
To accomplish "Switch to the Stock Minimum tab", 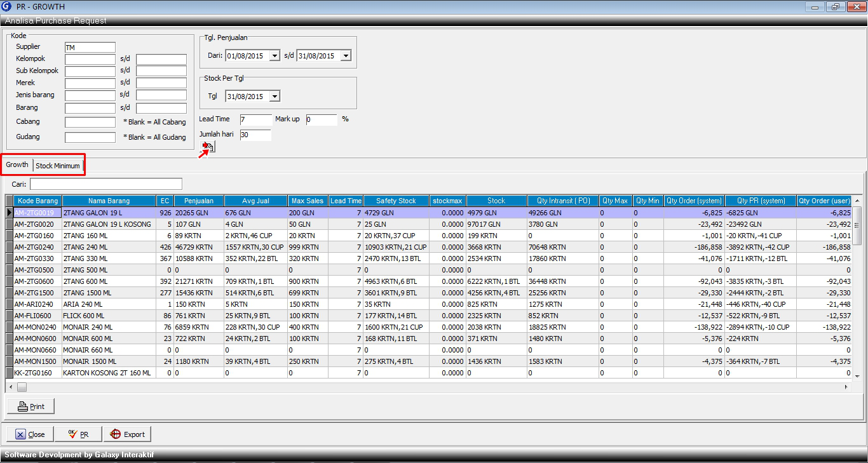I will coord(58,166).
